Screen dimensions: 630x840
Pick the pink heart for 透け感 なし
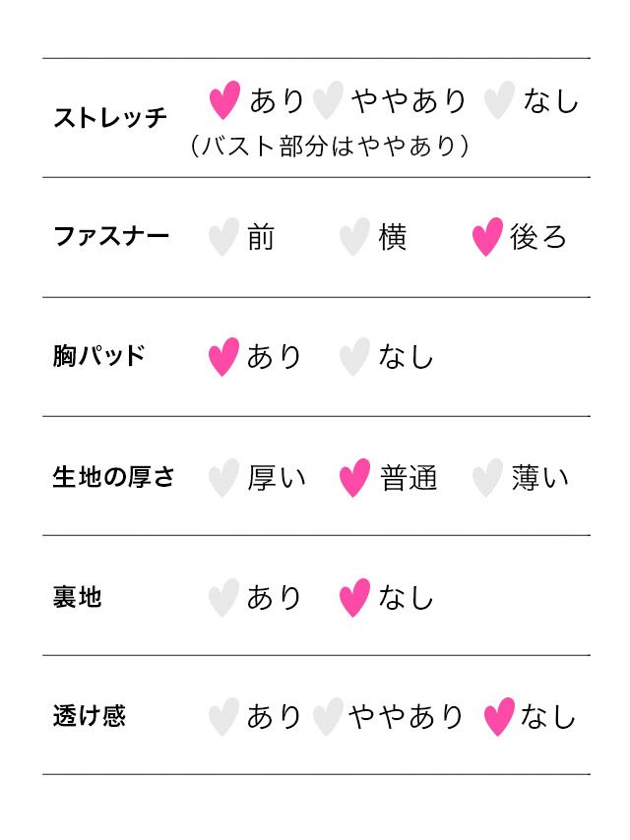pos(499,717)
